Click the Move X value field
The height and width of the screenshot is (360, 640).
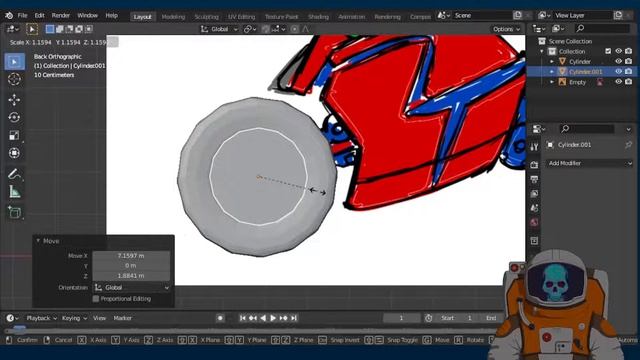pyautogui.click(x=131, y=256)
